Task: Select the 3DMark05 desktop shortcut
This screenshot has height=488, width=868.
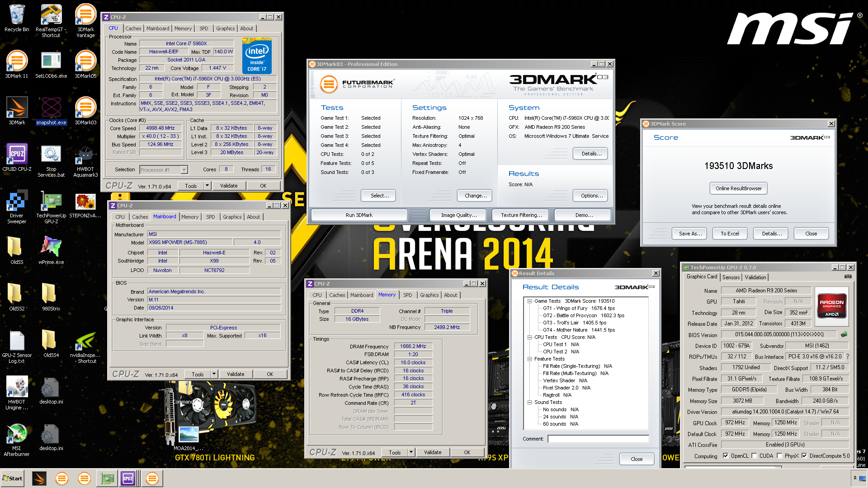Action: (x=85, y=64)
